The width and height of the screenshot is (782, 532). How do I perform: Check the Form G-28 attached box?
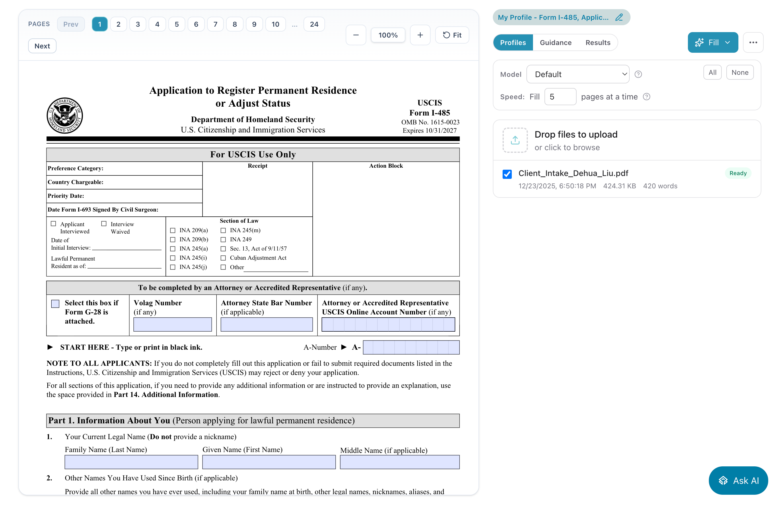(x=55, y=304)
